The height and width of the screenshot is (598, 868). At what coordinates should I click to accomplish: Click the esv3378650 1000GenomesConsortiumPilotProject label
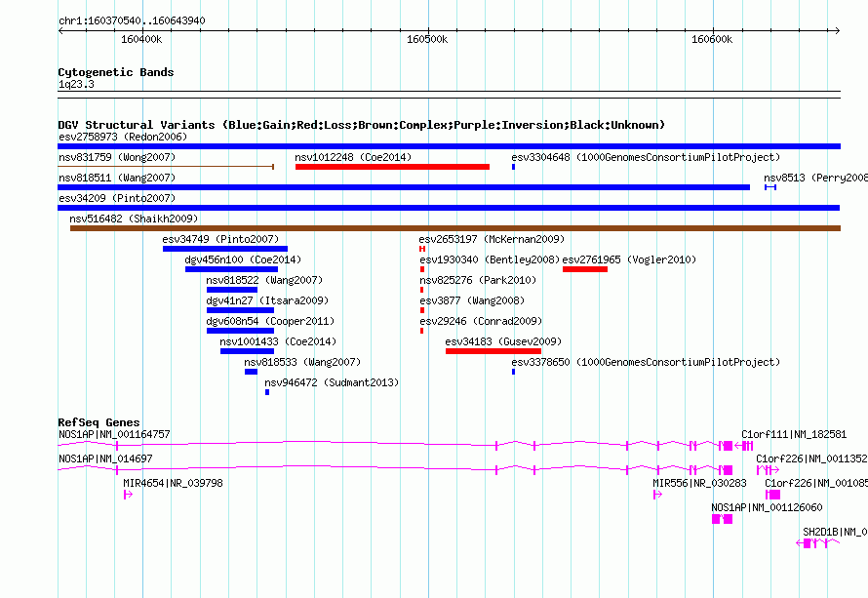pos(646,362)
